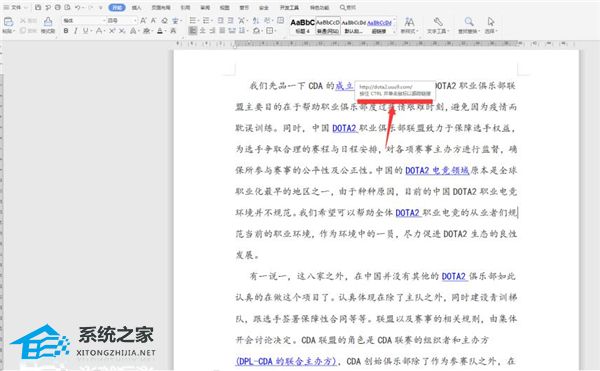Switch to the View ribbon tab
The image size is (600, 371).
point(225,8)
